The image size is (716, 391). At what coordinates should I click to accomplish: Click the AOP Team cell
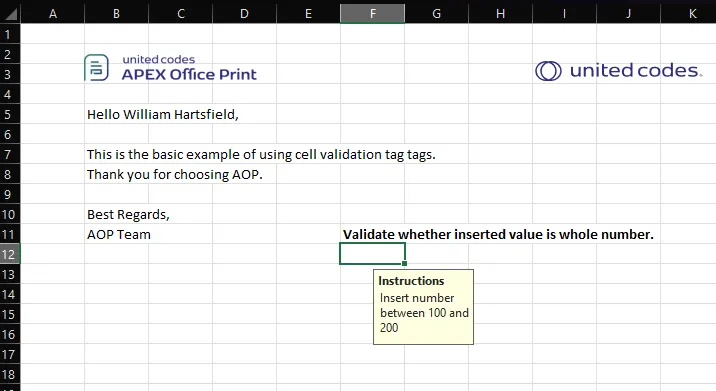(119, 234)
